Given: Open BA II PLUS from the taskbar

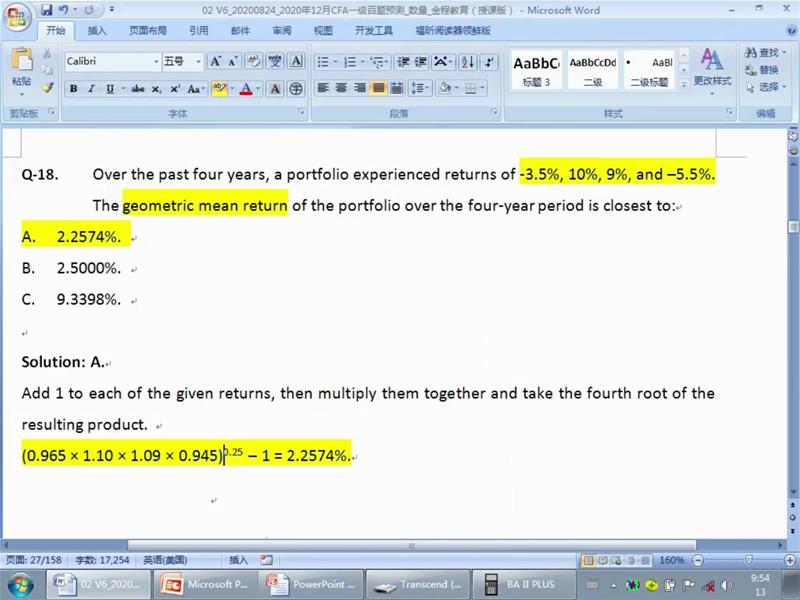Looking at the screenshot, I should point(518,584).
